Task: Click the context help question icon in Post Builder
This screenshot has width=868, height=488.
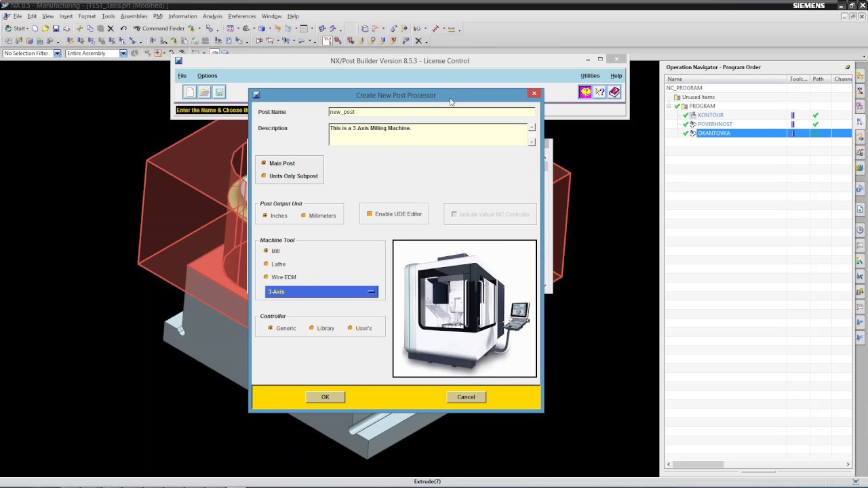Action: click(599, 92)
